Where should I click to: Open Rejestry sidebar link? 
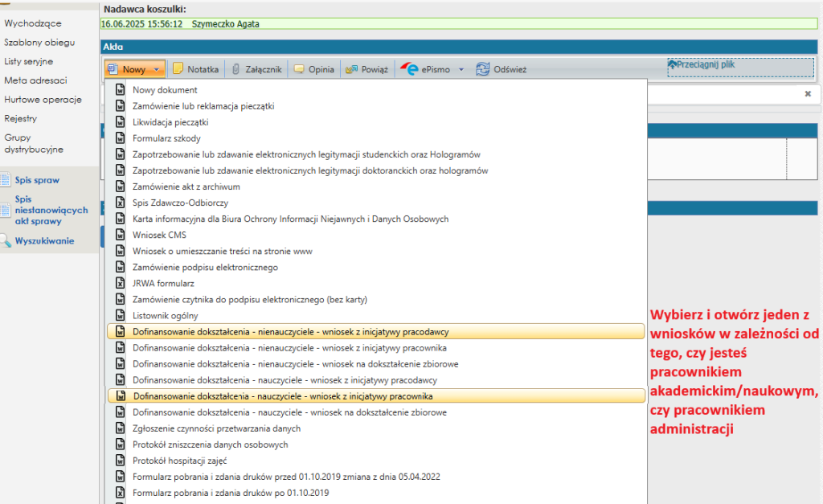point(21,119)
